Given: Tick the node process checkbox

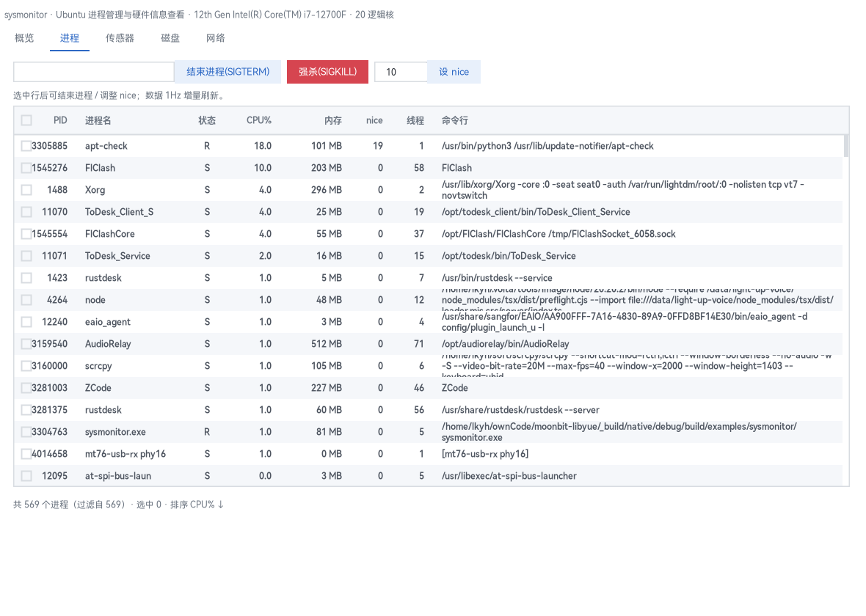Looking at the screenshot, I should click(26, 300).
